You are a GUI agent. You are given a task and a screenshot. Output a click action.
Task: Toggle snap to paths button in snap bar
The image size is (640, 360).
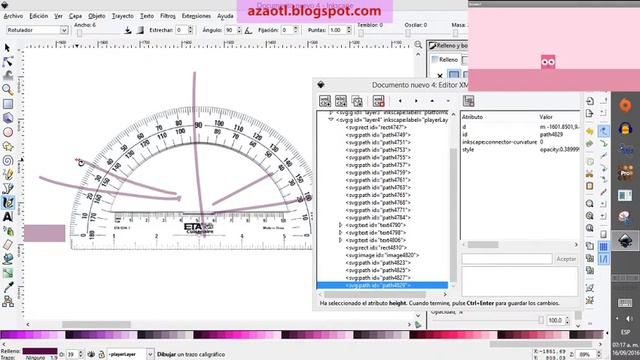604,144
